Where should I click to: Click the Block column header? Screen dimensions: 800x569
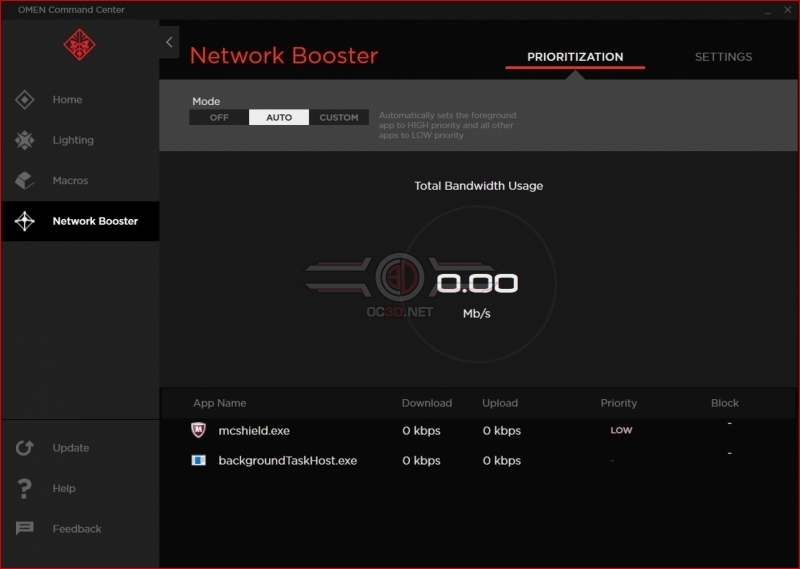pos(725,403)
